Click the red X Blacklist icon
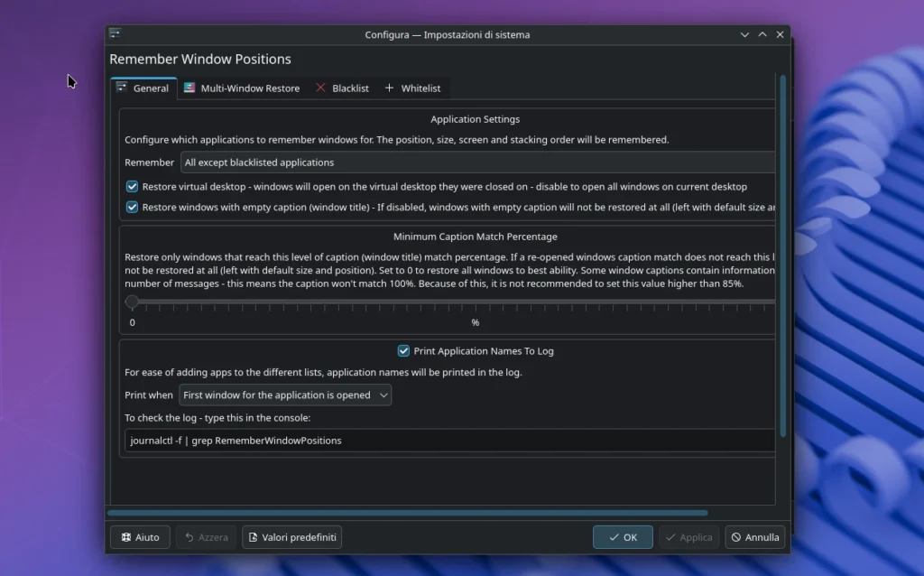Image resolution: width=924 pixels, height=576 pixels. pyautogui.click(x=320, y=88)
